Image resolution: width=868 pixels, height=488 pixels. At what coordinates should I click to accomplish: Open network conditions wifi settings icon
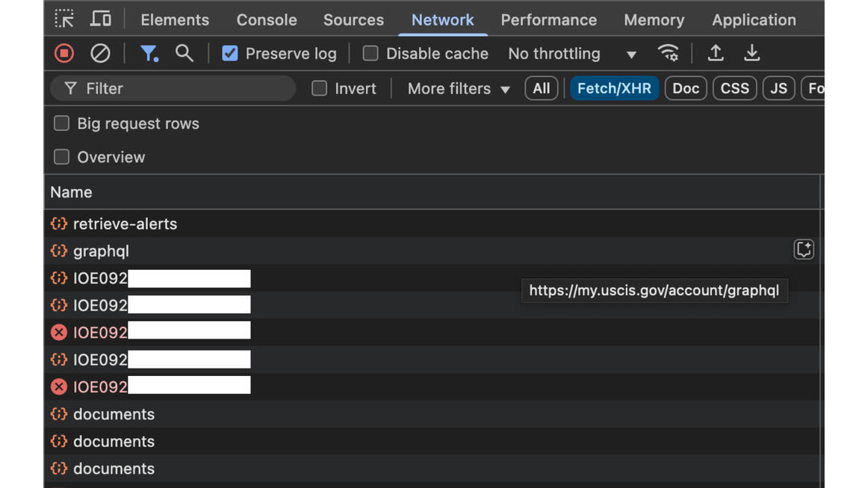668,53
